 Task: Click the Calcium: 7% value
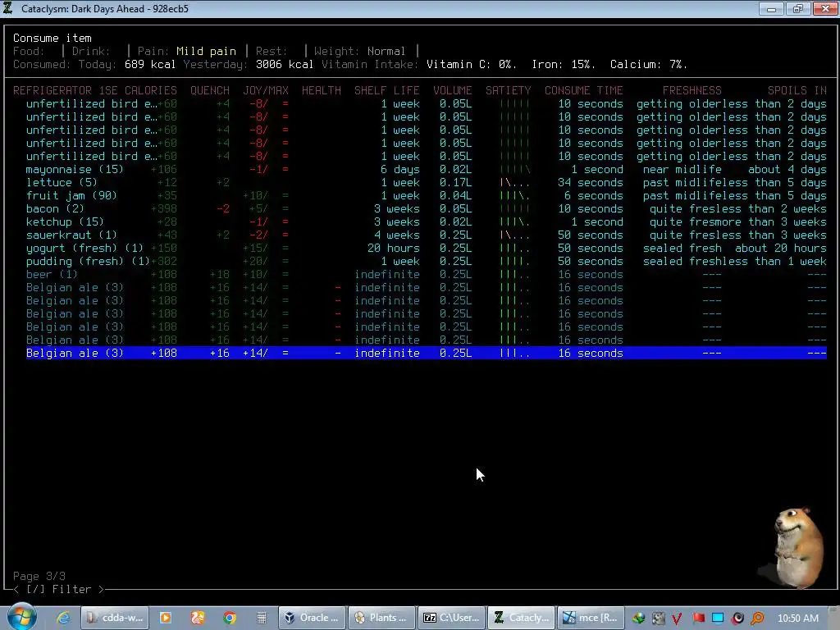click(649, 64)
